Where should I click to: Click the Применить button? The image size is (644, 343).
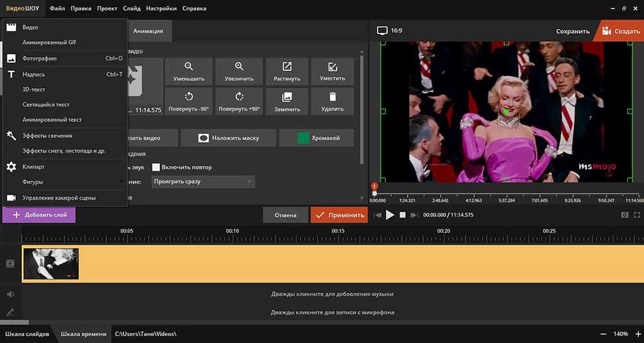(x=339, y=215)
